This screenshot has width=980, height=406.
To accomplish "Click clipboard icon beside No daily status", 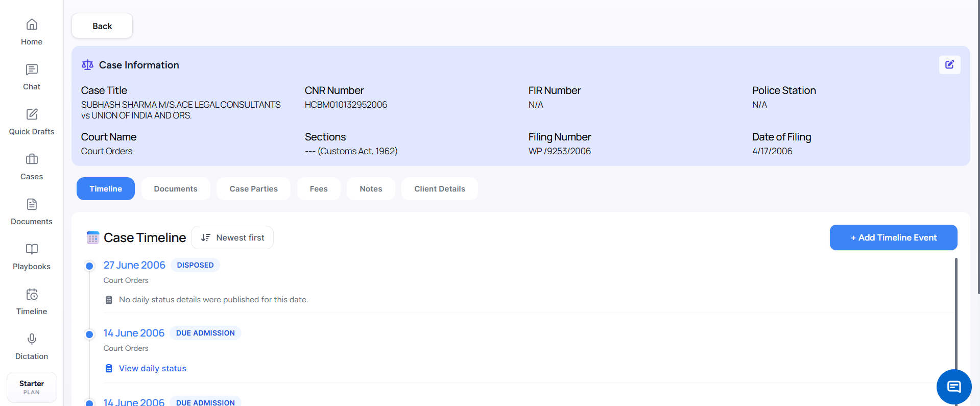I will coord(109,300).
